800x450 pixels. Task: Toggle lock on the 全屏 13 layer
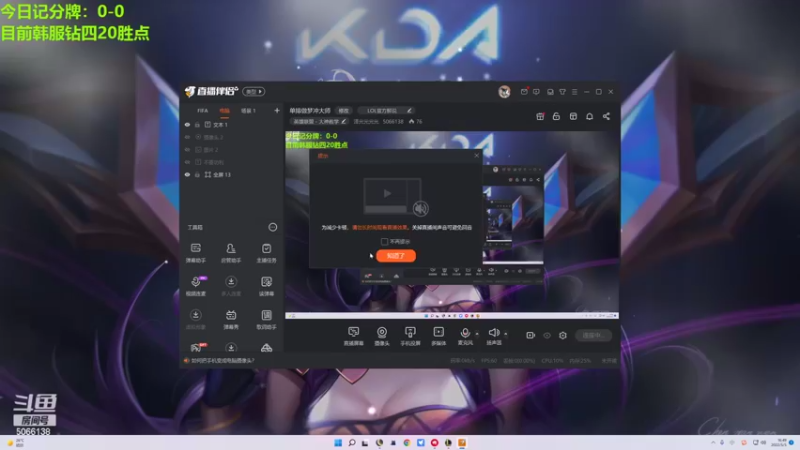tap(197, 174)
